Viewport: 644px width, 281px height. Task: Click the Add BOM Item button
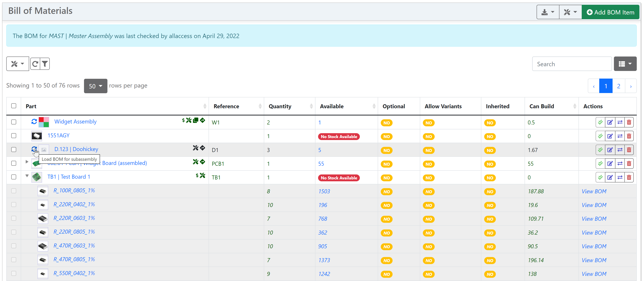[x=610, y=12]
